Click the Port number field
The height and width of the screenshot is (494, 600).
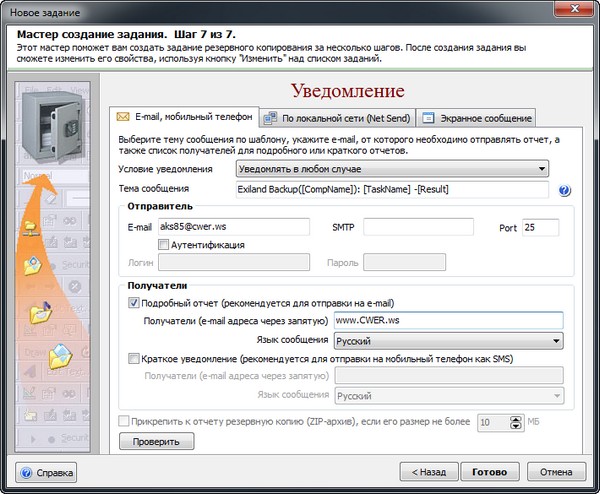542,227
